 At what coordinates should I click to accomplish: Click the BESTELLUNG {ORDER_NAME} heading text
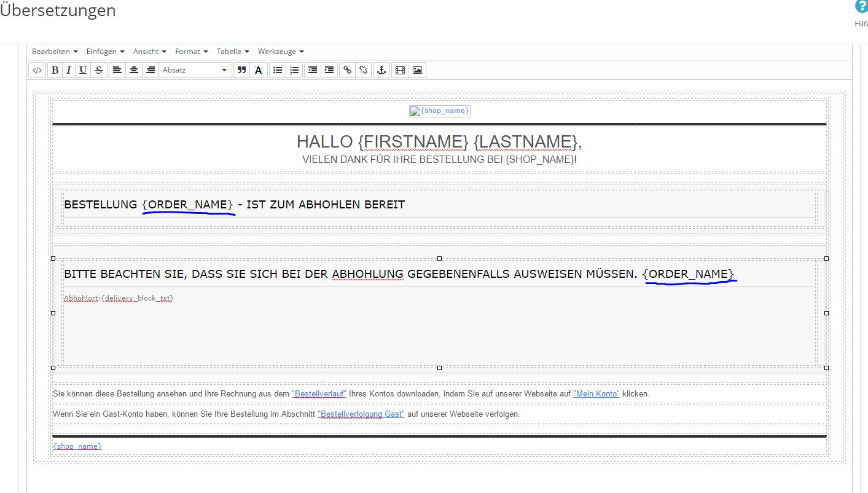click(x=235, y=205)
